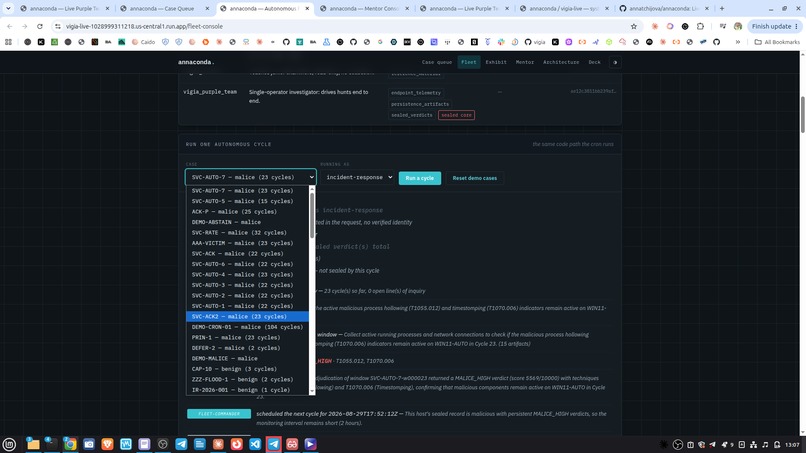Screen dimensions: 806x453
Task: Open the Chrome extensions puzzle icon
Action: coord(700,26)
